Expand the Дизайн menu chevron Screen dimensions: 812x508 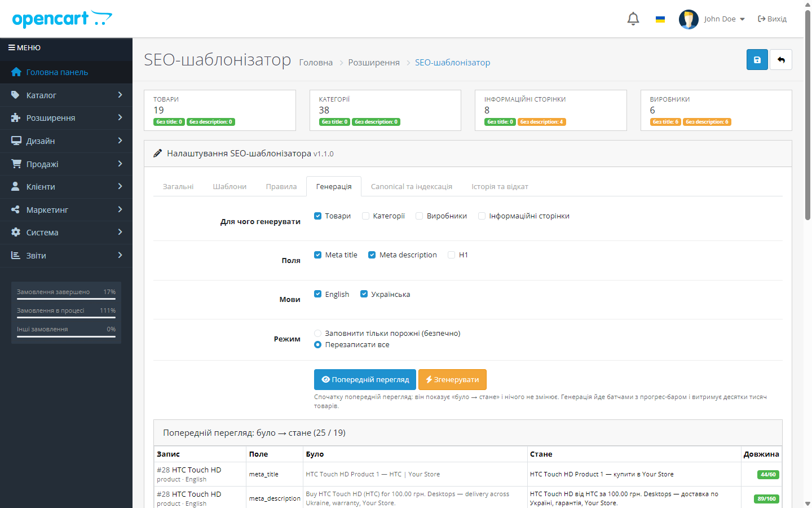point(120,141)
